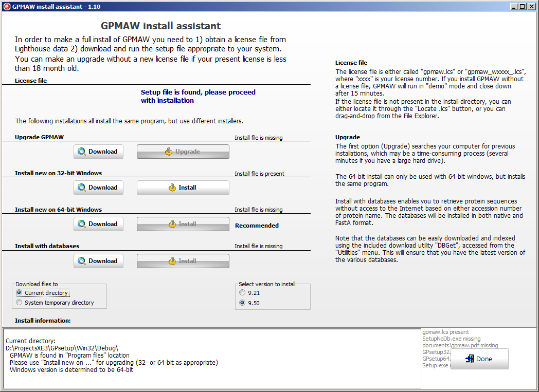The width and height of the screenshot is (539, 392).
Task: Click the 'GPMAW install assistant' main heading
Action: click(x=161, y=26)
